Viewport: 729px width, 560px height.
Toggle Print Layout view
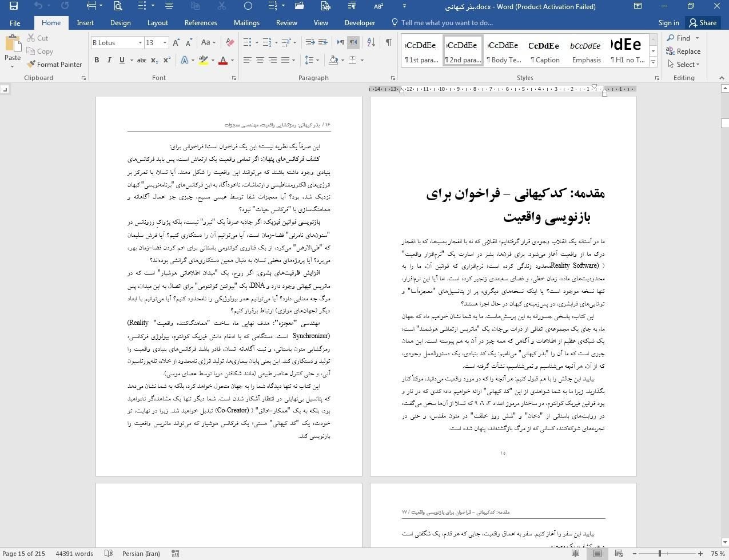click(597, 553)
